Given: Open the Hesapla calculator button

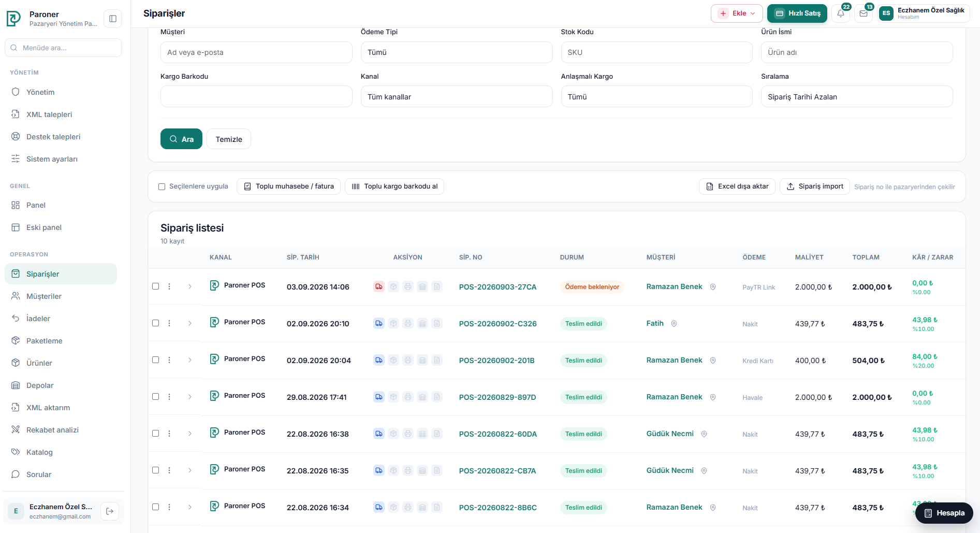Looking at the screenshot, I should (x=944, y=513).
